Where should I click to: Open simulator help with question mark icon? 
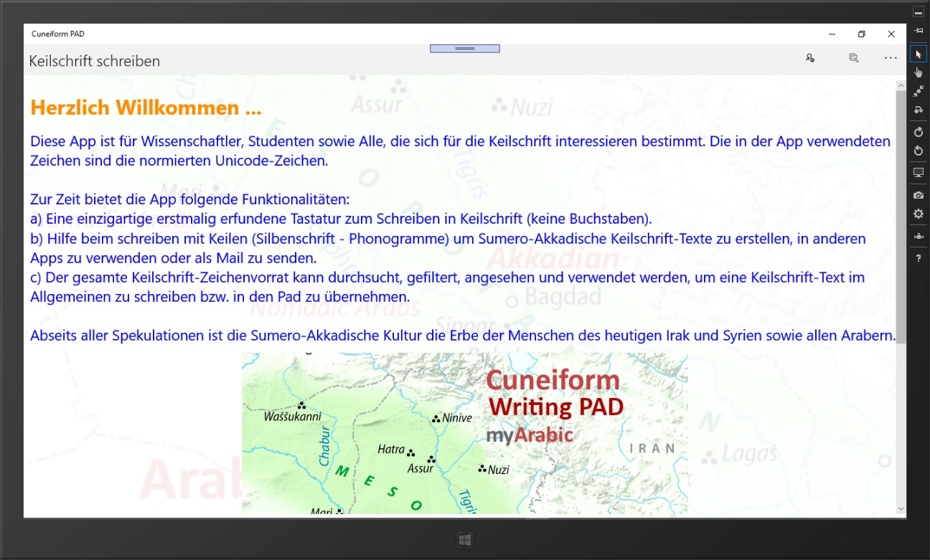point(919,257)
